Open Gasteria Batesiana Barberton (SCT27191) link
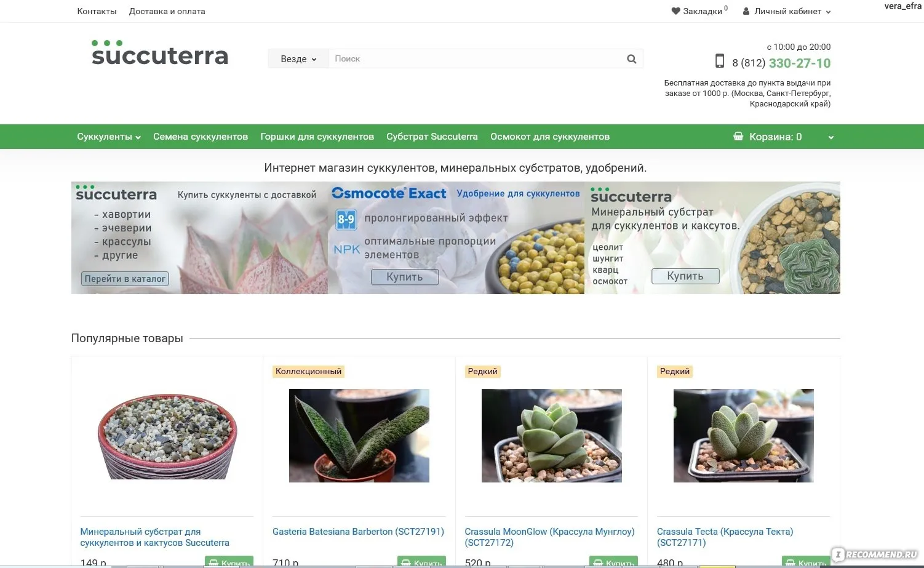Image resolution: width=924 pixels, height=568 pixels. [x=358, y=532]
